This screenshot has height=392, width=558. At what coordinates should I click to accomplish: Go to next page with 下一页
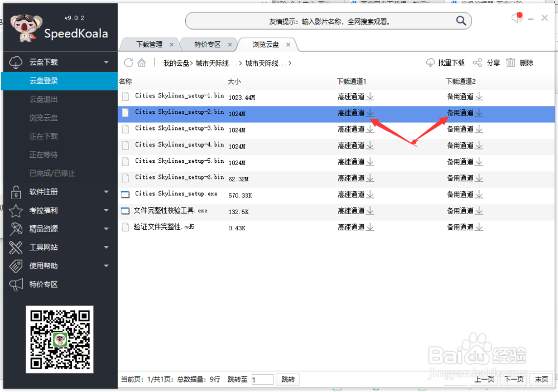(513, 379)
